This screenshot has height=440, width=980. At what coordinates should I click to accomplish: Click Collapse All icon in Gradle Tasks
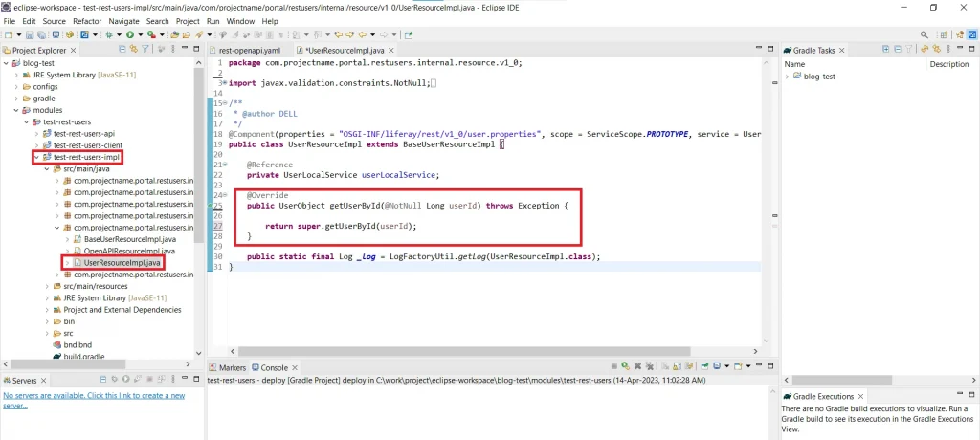tap(898, 49)
